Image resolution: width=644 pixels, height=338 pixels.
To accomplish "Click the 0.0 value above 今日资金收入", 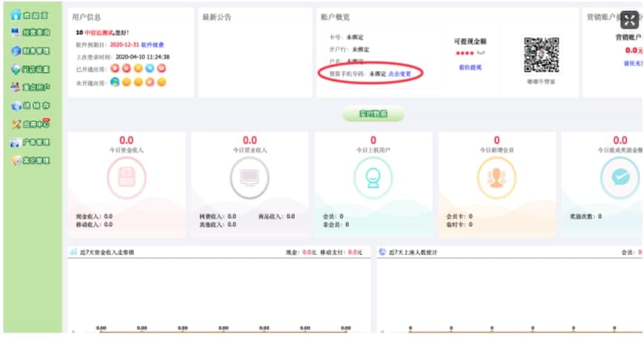I will [x=127, y=140].
